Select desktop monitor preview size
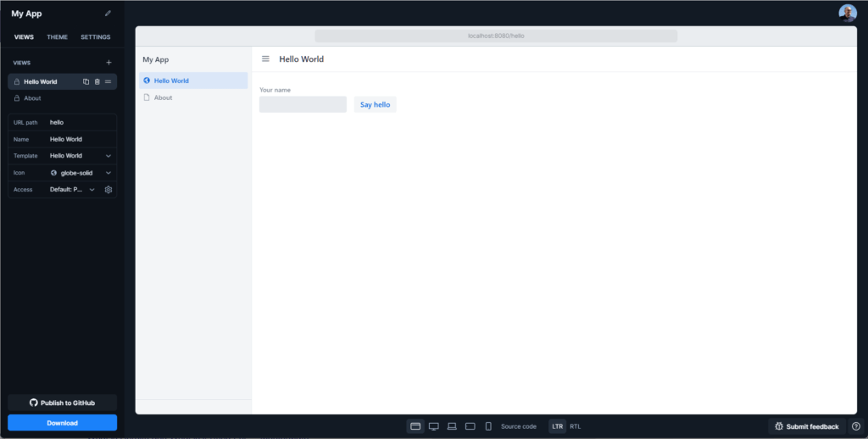The height and width of the screenshot is (439, 868). click(x=434, y=426)
